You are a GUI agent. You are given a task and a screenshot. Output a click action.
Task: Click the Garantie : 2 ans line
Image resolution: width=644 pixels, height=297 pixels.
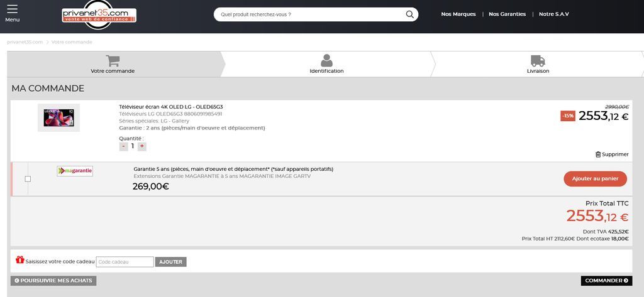tap(192, 128)
